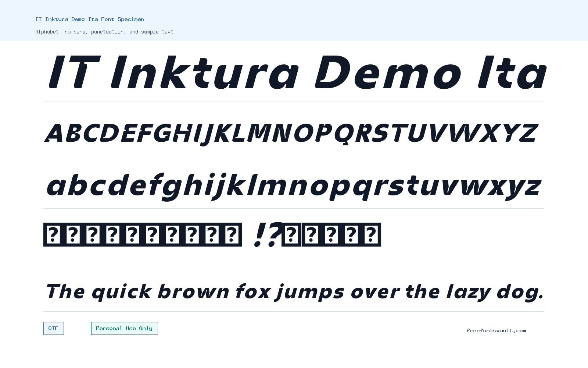This screenshot has height=368, width=588.
Task: Click the OTF format badge
Action: 54,328
